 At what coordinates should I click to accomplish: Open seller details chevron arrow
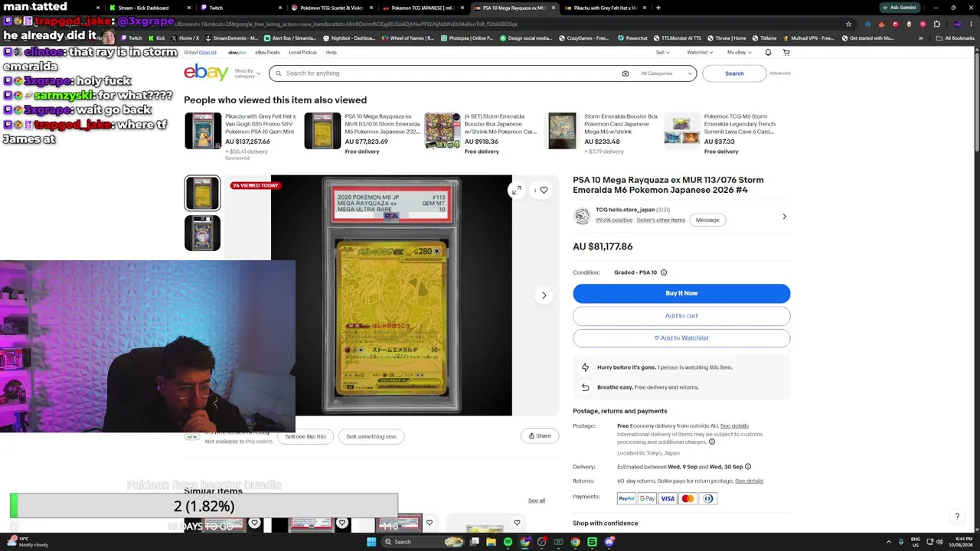(x=784, y=217)
